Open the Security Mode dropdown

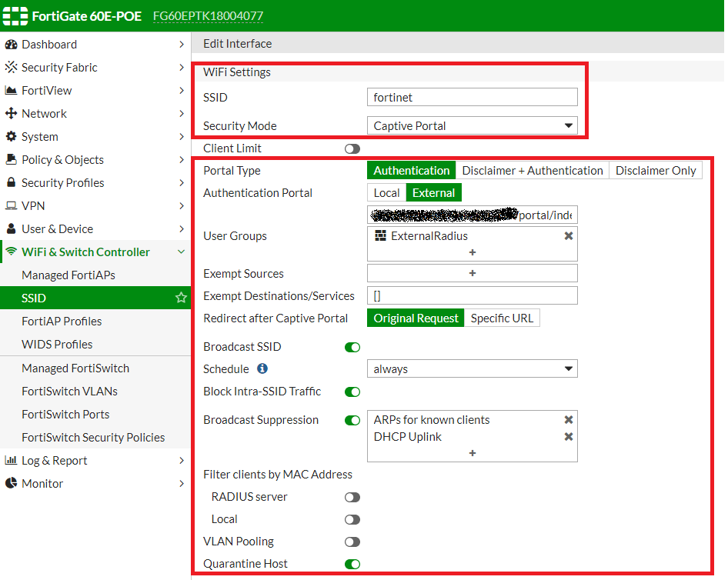[x=472, y=125]
